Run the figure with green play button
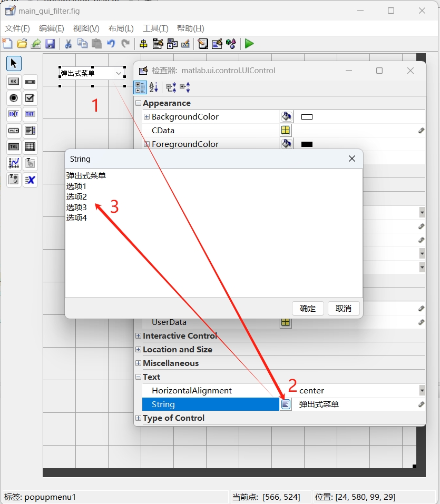 coord(249,44)
